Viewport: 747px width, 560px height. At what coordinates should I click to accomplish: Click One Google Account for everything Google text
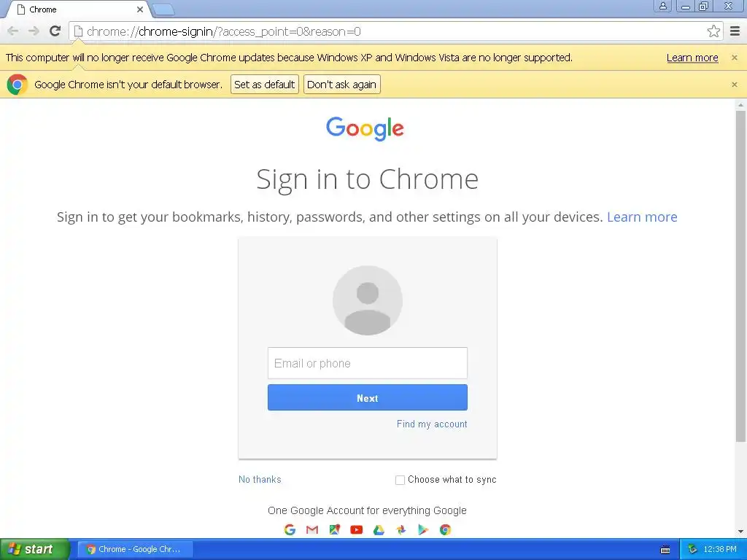(367, 510)
